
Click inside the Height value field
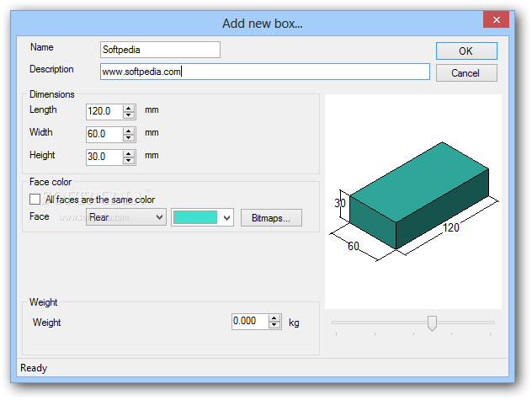(x=104, y=157)
